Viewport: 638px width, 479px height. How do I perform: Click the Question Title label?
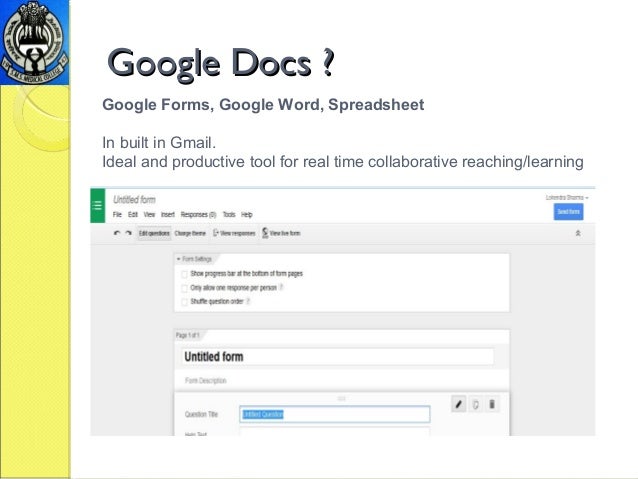point(201,414)
